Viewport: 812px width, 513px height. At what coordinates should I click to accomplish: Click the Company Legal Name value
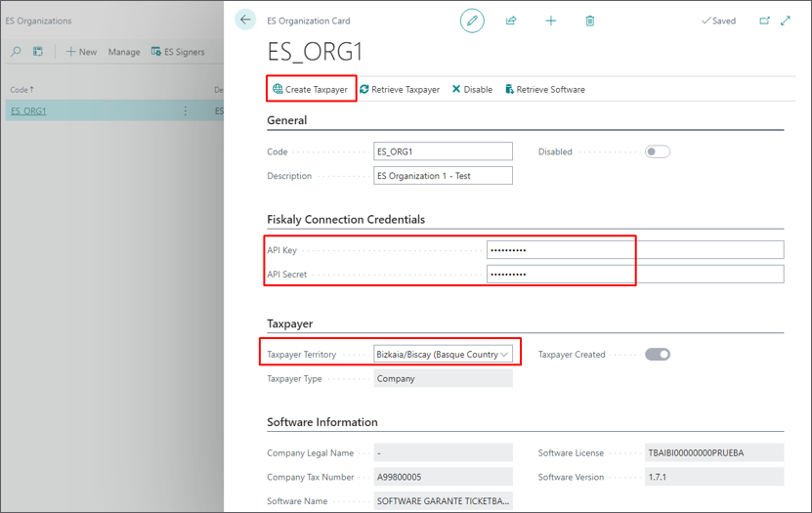click(443, 453)
